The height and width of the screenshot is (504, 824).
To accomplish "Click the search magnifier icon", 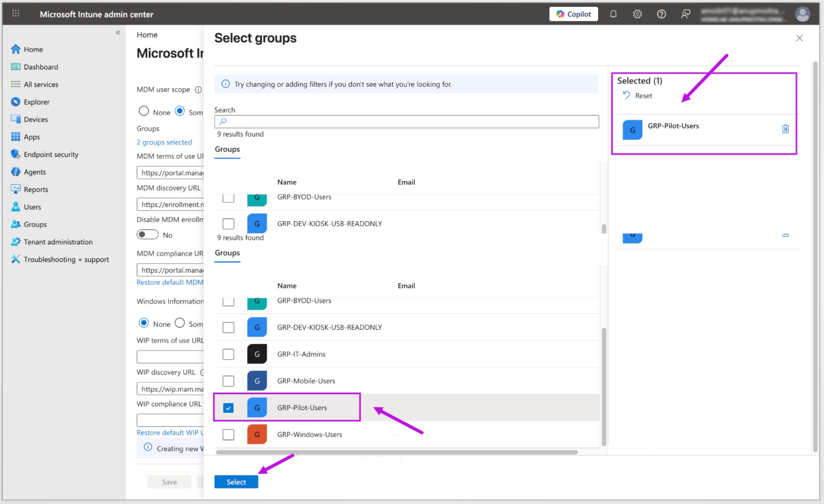I will coord(223,122).
